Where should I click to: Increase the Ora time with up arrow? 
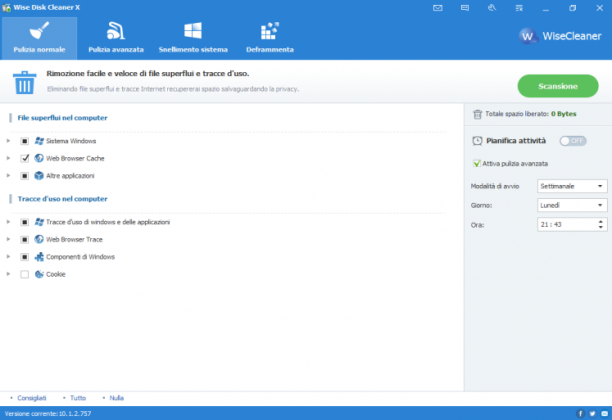(601, 221)
